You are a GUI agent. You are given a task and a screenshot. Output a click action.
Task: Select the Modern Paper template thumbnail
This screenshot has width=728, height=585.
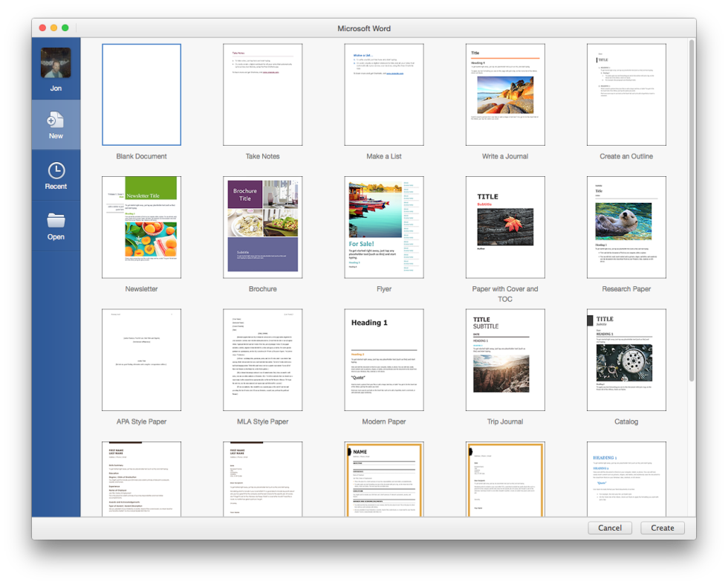pyautogui.click(x=384, y=360)
